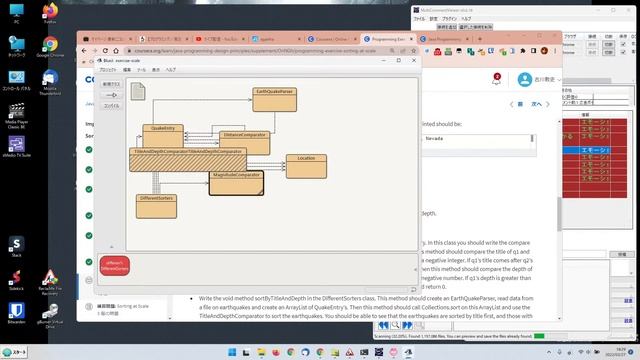Toggle second row checkbox in MultiCommentViewer connections

623,52
